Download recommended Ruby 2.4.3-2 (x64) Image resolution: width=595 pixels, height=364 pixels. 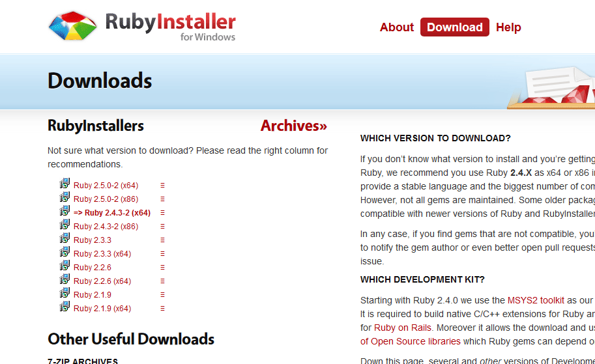click(x=112, y=213)
